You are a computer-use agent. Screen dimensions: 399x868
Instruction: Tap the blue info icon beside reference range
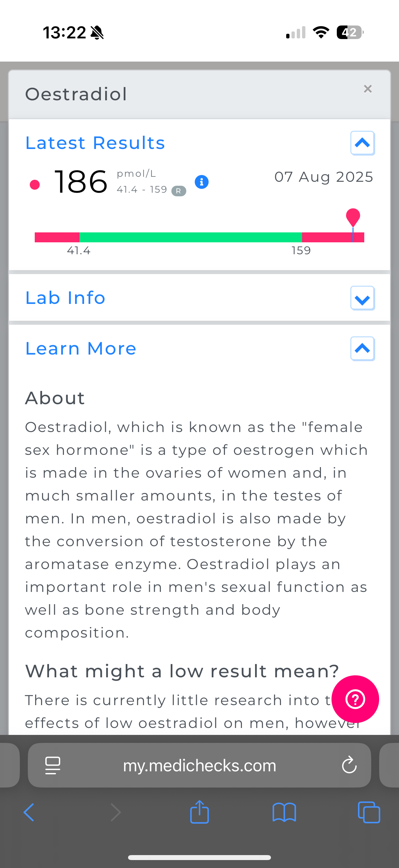pos(201,182)
